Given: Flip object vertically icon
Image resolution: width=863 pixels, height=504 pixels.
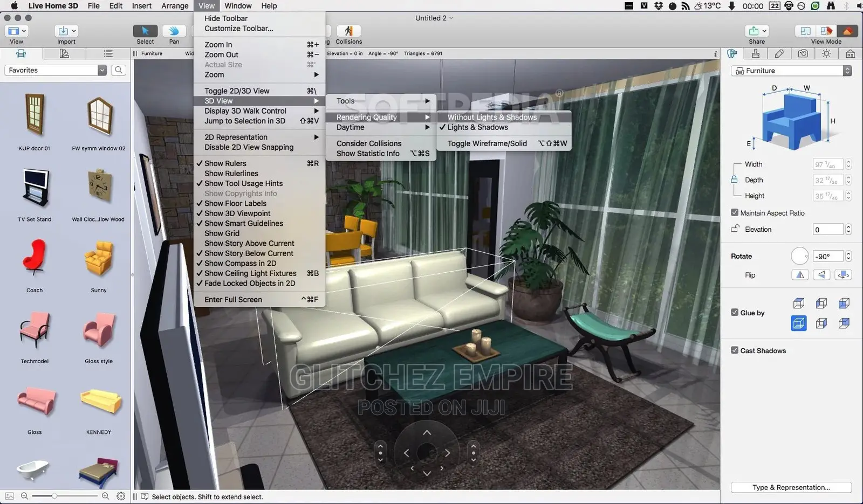Looking at the screenshot, I should pos(821,275).
